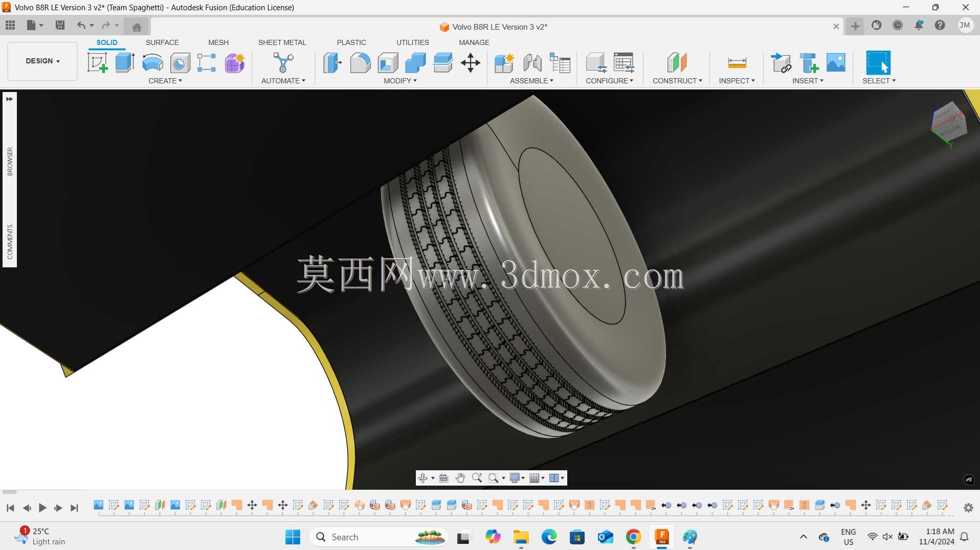The height and width of the screenshot is (550, 980).
Task: Expand the SELECT menu
Action: coord(879,81)
